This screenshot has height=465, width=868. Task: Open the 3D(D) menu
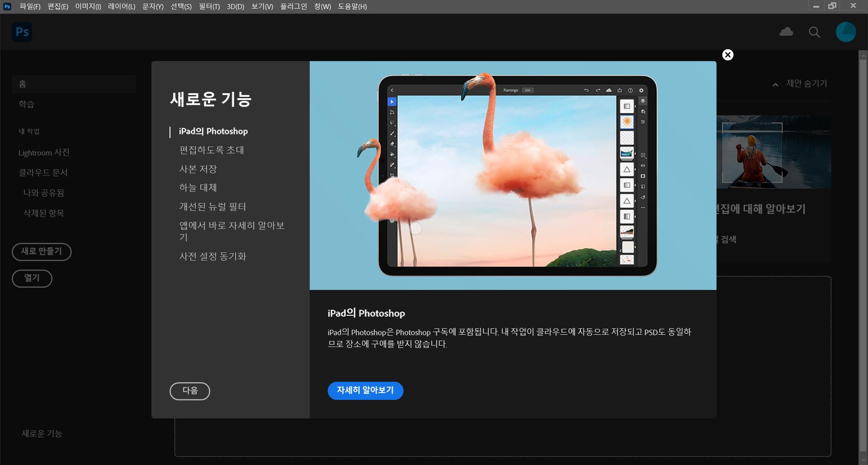point(236,6)
